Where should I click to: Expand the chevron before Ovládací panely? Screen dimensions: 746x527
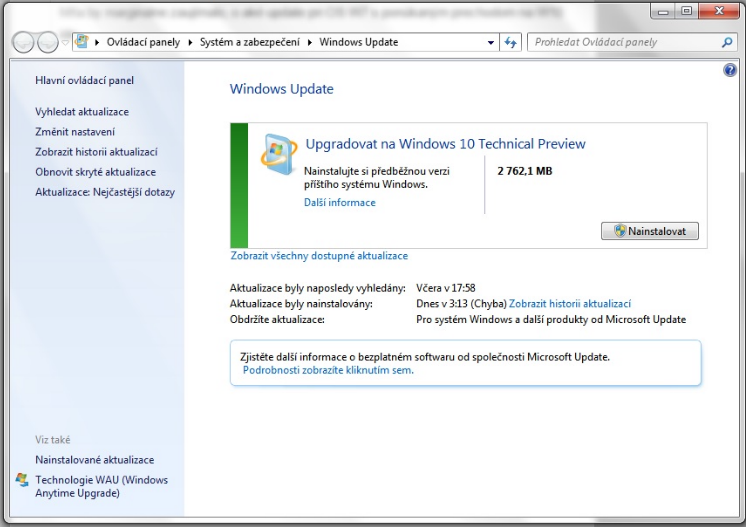pos(97,42)
